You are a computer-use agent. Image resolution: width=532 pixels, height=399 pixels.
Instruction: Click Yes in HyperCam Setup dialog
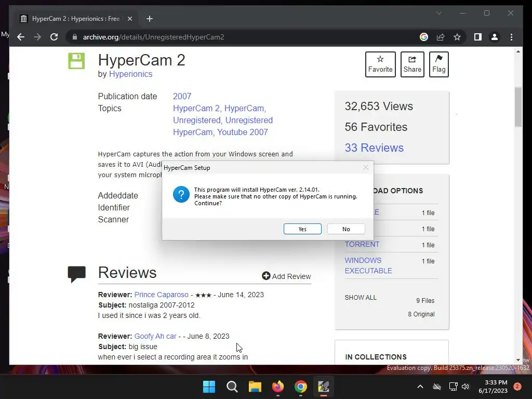[x=302, y=229]
